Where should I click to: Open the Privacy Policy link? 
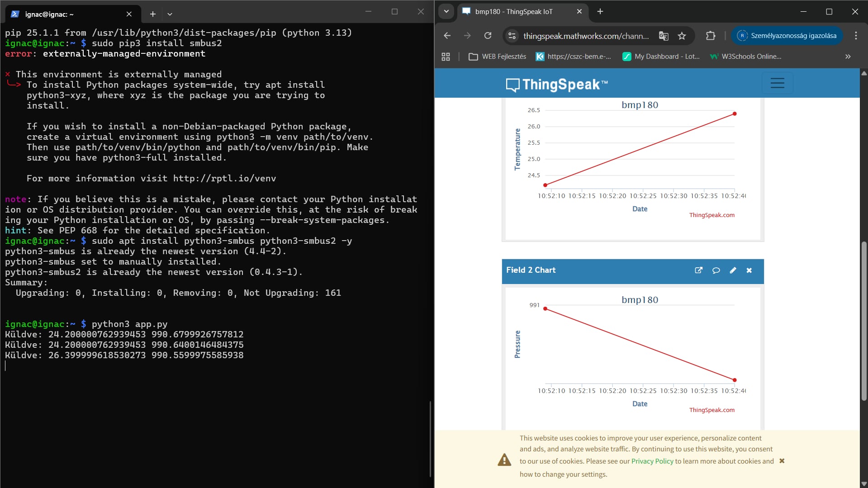[652, 461]
